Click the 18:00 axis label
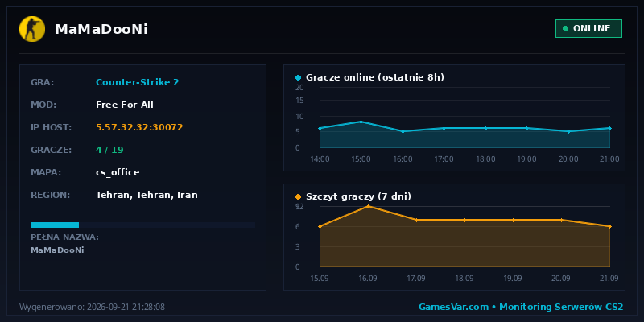The height and width of the screenshot is (322, 644). (485, 159)
